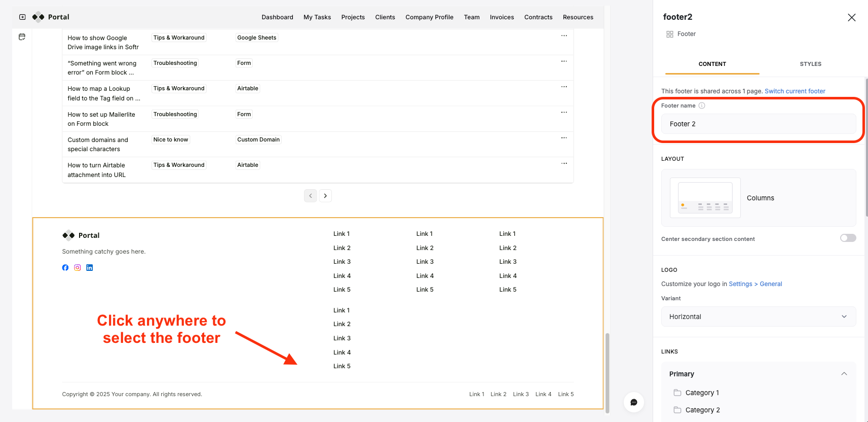Open Invoices from the navigation
This screenshot has height=422, width=868.
(x=502, y=17)
